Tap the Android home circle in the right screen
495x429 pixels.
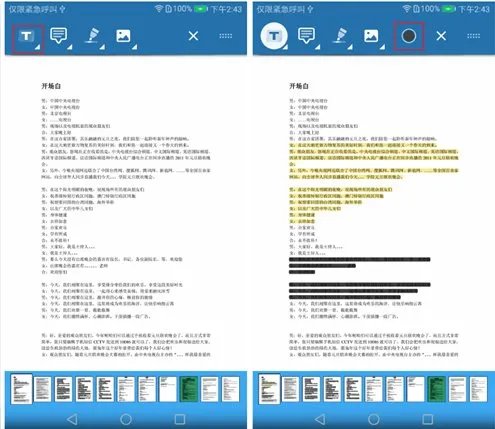click(x=374, y=419)
